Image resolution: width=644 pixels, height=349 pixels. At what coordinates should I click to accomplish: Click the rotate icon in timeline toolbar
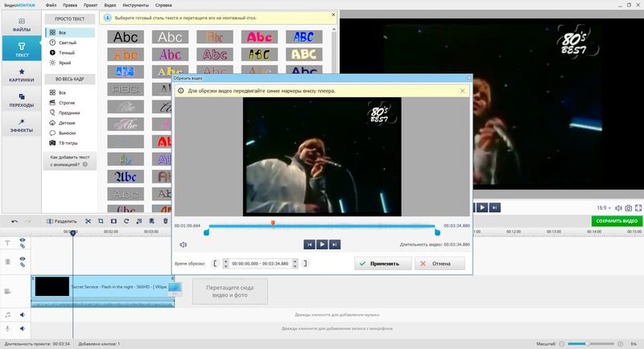click(x=126, y=221)
